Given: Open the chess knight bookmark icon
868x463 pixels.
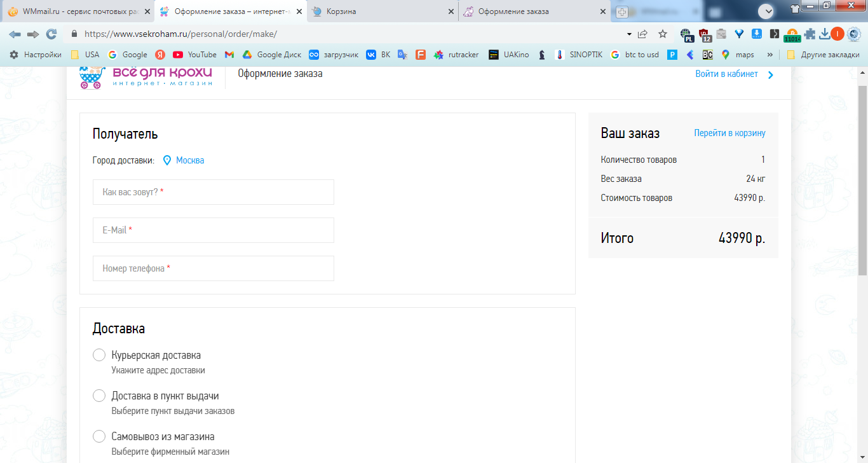Looking at the screenshot, I should click(x=541, y=55).
